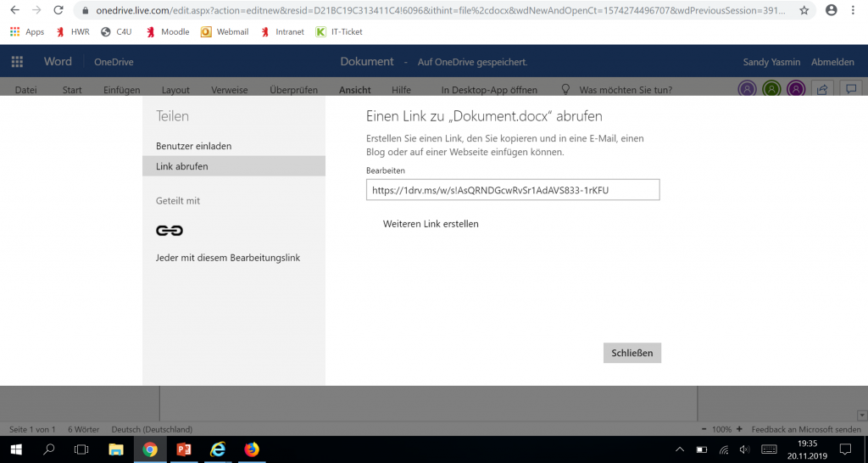The width and height of the screenshot is (868, 463).
Task: Open the Einfügen ribbon tab
Action: point(121,90)
